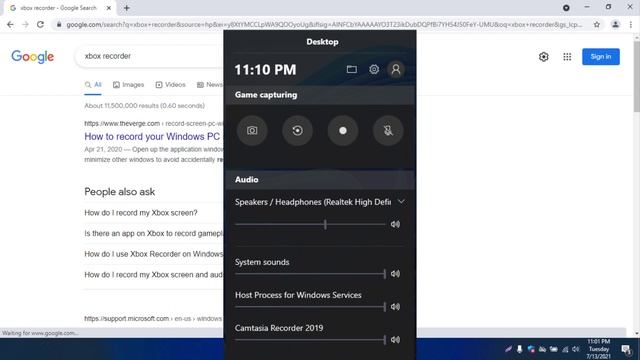Close the xbox recorder Google Search tab

(109, 8)
